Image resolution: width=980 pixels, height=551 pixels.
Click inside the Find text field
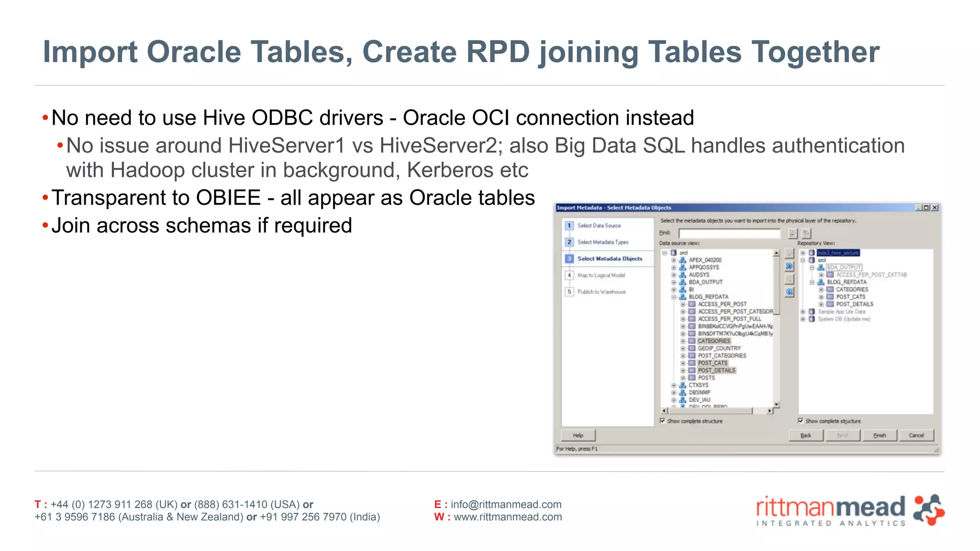click(729, 233)
